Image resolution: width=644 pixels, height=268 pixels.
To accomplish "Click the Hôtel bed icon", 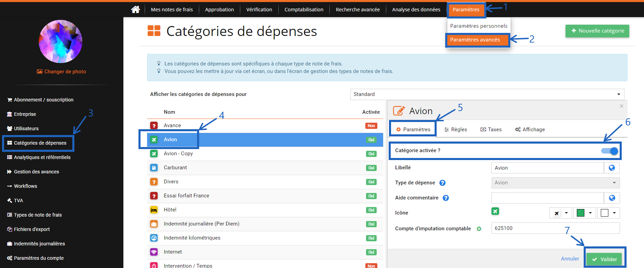I will (154, 210).
